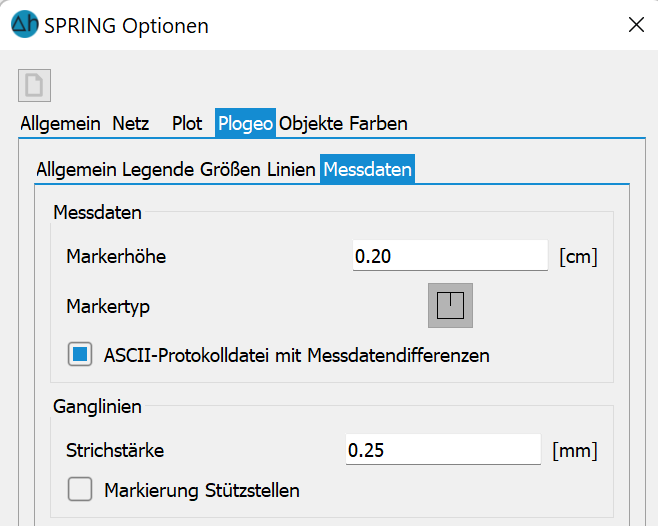The image size is (658, 526).
Task: Disable ASCII-Protokolldatei mit Messdatendifferenzen checkbox
Action: (x=80, y=354)
